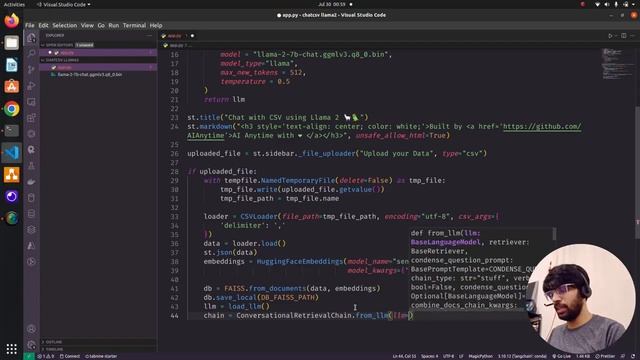This screenshot has width=640, height=360.
Task: Open Visual Studio Code app menu in top bar
Action: coord(64,4)
